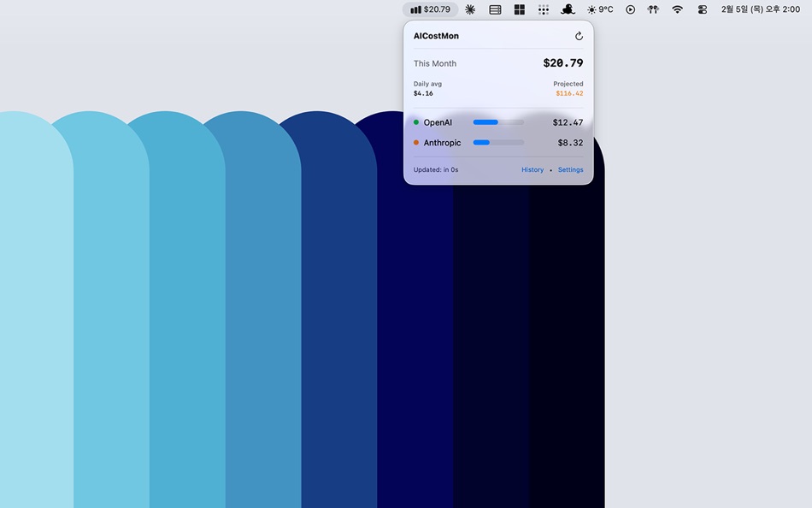Click the $20.79 This Month total
The width and height of the screenshot is (812, 508).
(x=563, y=63)
